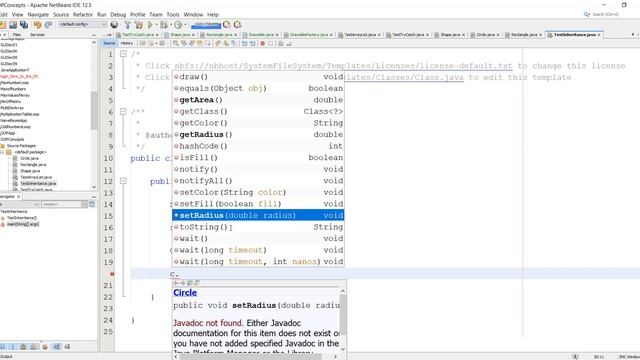Open the Debug menu

click(118, 14)
